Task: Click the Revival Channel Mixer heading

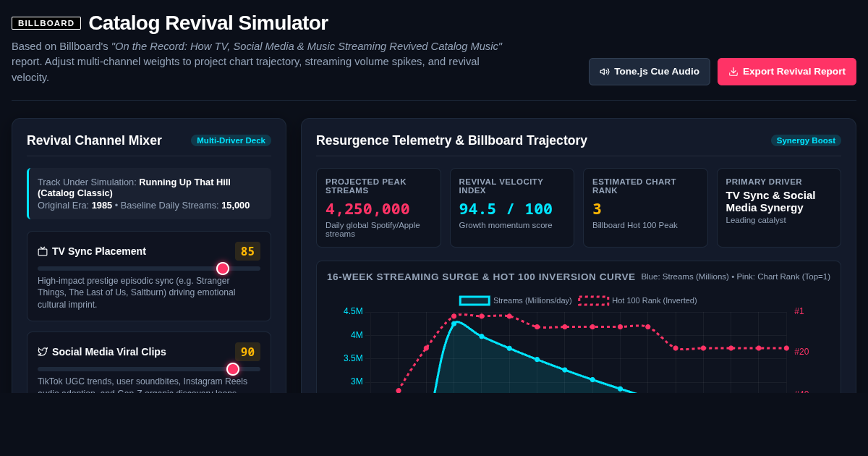Action: click(x=94, y=140)
